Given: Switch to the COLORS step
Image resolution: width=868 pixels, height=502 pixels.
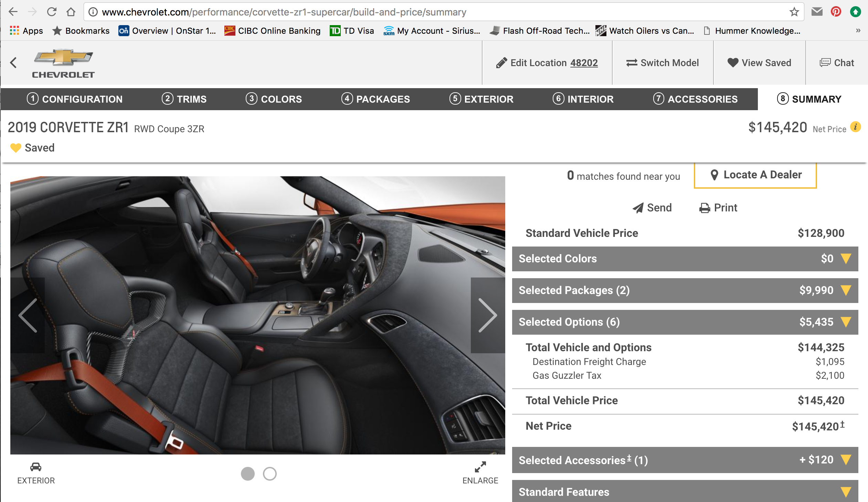Looking at the screenshot, I should click(x=274, y=99).
